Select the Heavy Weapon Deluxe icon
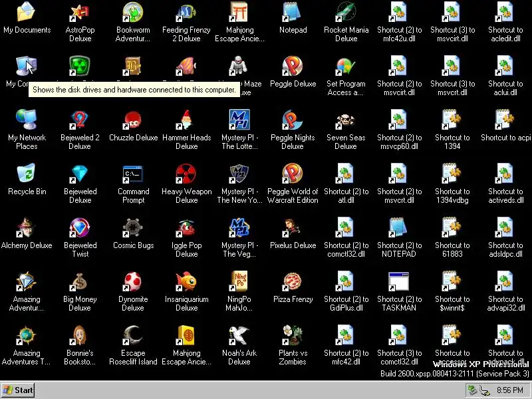Screen dimensions: 532x399 point(186,174)
